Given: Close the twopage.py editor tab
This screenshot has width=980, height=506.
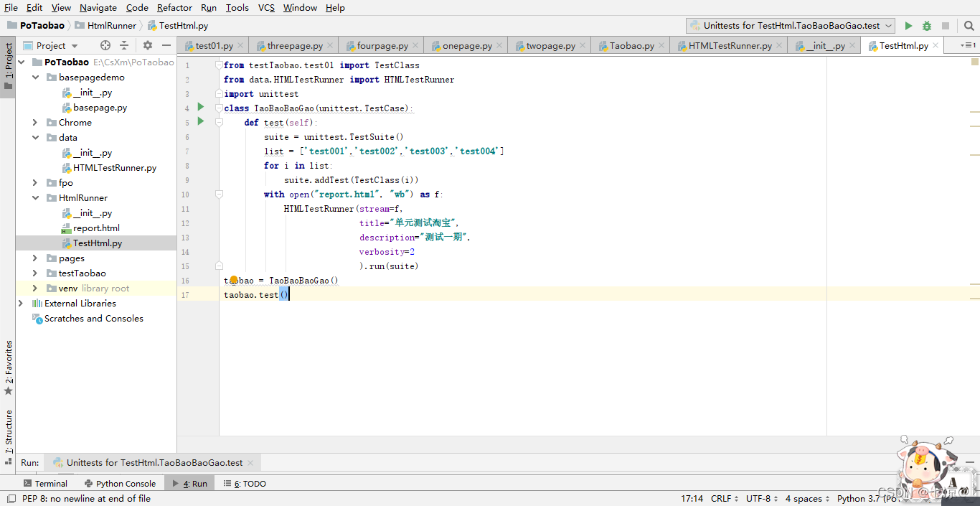Looking at the screenshot, I should [583, 46].
